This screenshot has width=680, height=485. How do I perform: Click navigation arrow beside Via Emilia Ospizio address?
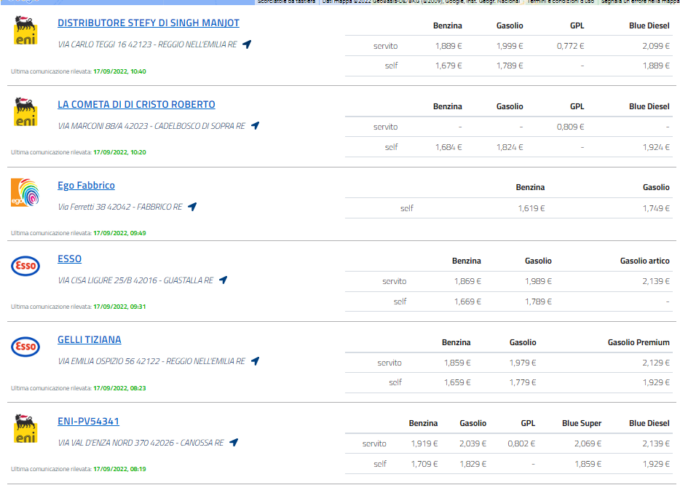click(x=255, y=360)
